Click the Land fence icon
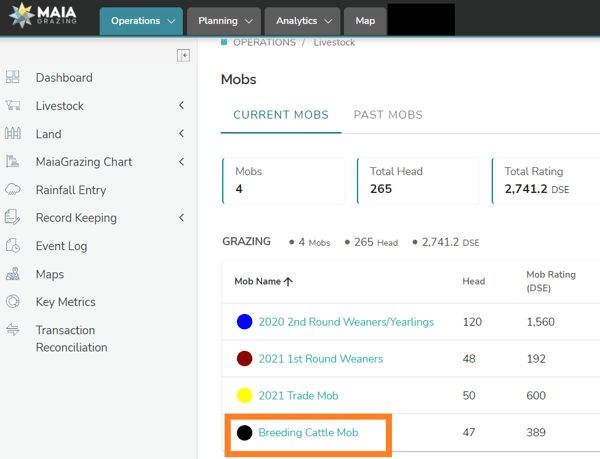Image resolution: width=600 pixels, height=459 pixels. tap(13, 134)
